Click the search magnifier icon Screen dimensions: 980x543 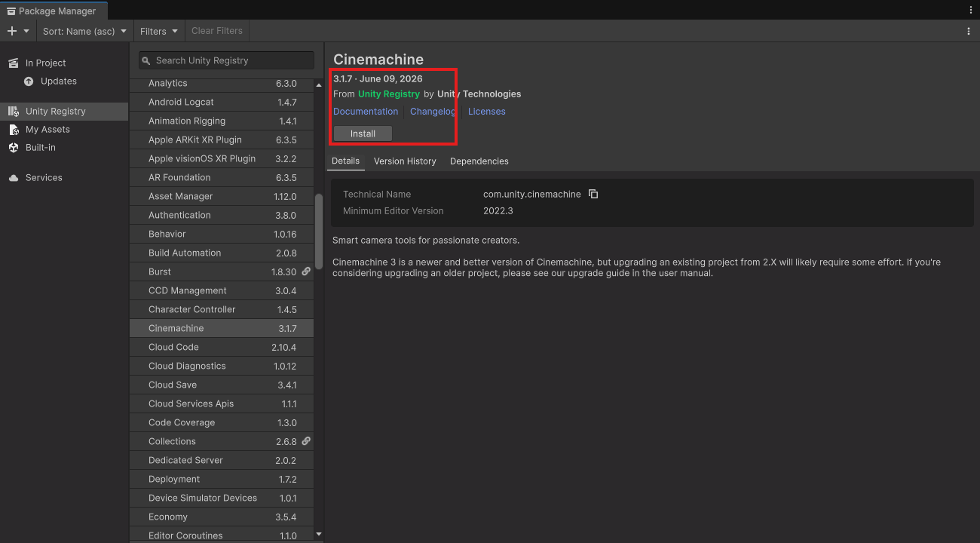(x=146, y=60)
